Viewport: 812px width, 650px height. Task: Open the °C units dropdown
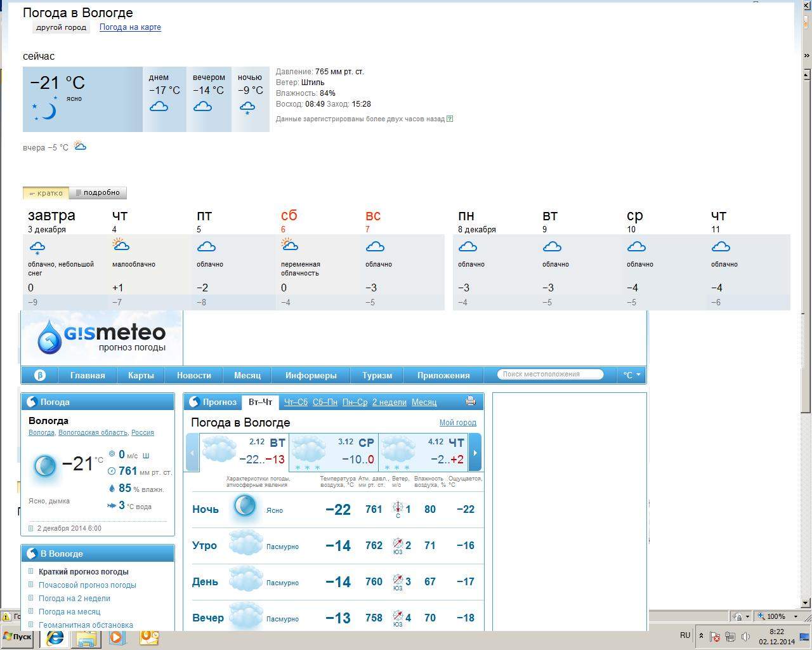(x=632, y=375)
